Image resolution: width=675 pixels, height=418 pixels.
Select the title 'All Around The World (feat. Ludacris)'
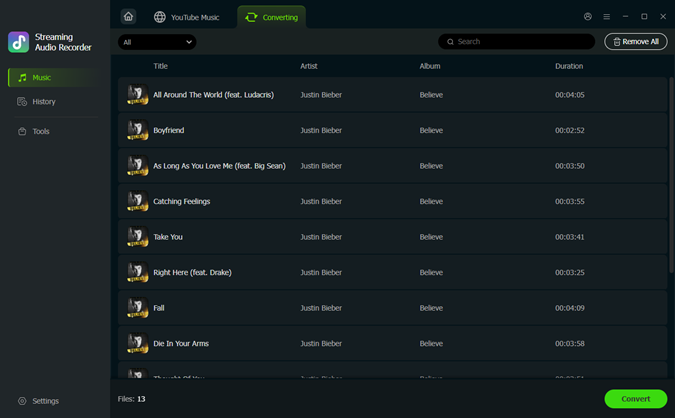(x=214, y=95)
